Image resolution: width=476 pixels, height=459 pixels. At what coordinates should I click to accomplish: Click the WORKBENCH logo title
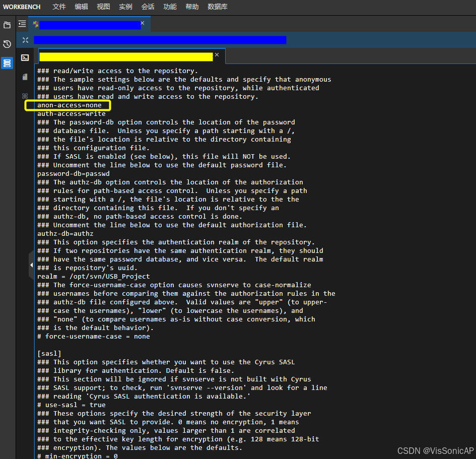[x=22, y=7]
